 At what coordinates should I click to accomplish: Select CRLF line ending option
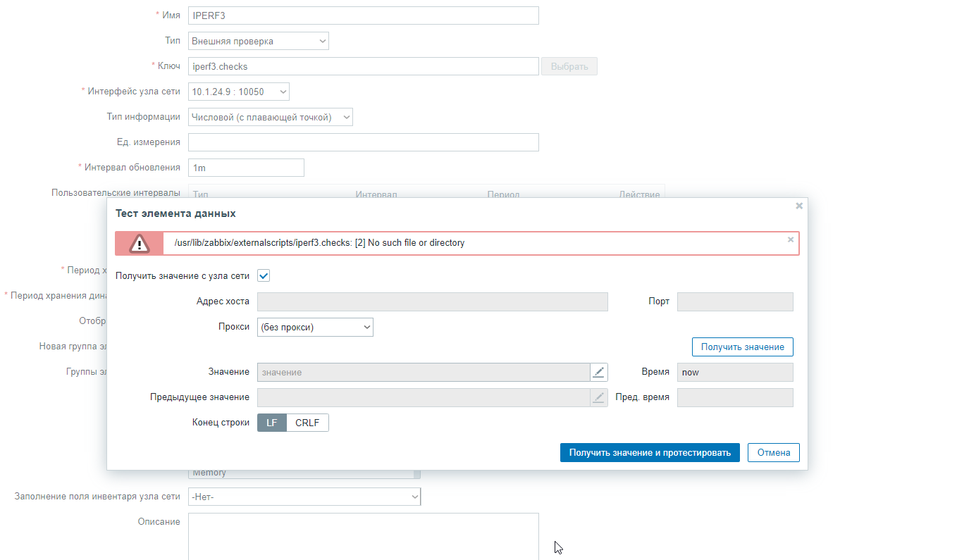tap(307, 423)
